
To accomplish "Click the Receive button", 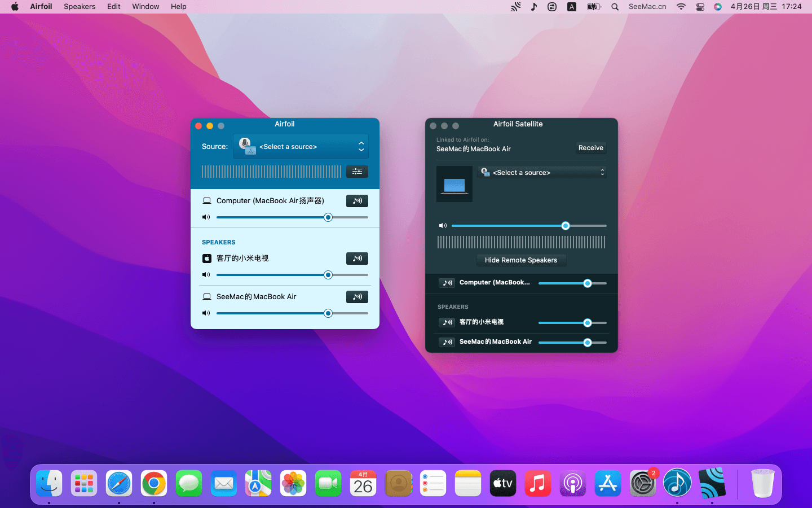I will [x=590, y=148].
